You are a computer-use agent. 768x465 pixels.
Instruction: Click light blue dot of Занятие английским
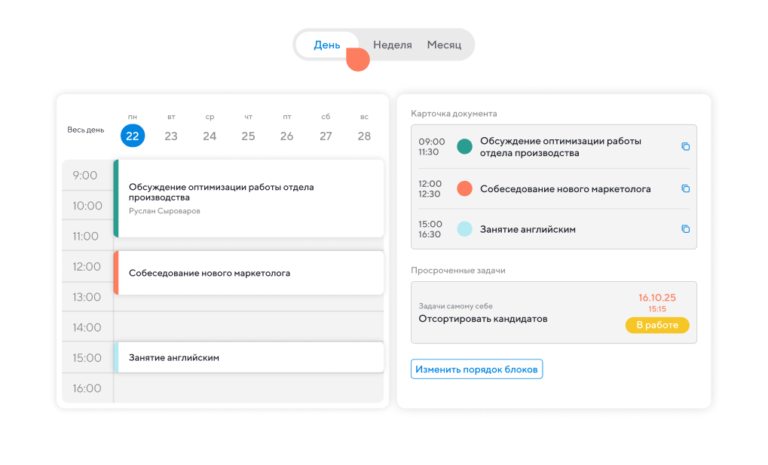pos(464,229)
